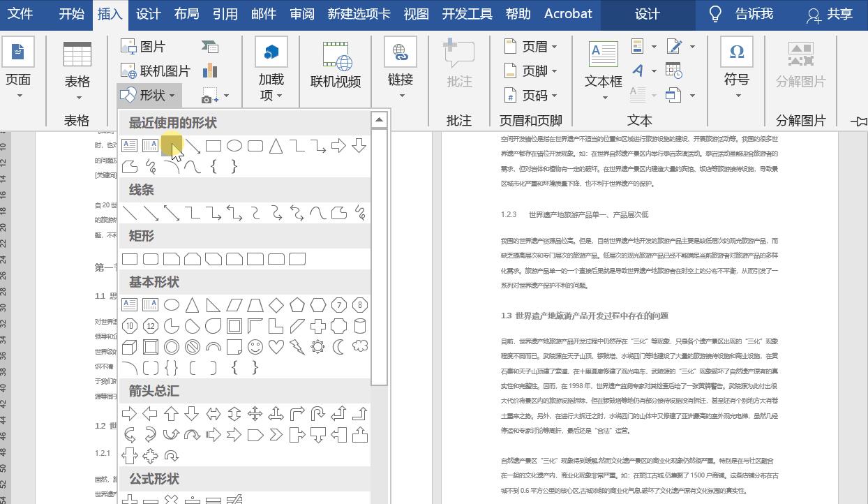Pick the oval shape from recent shapes

pyautogui.click(x=235, y=145)
